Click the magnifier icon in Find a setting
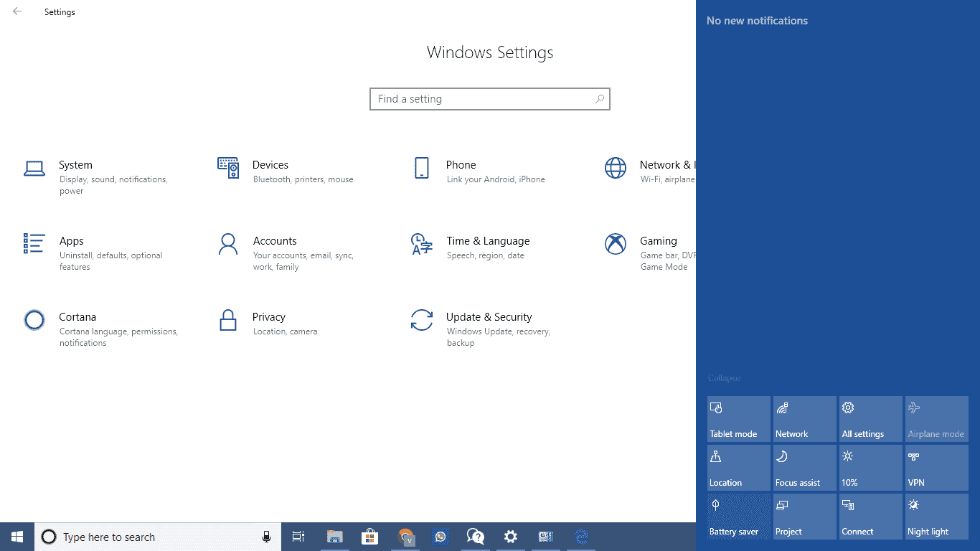This screenshot has width=980, height=551. click(600, 99)
